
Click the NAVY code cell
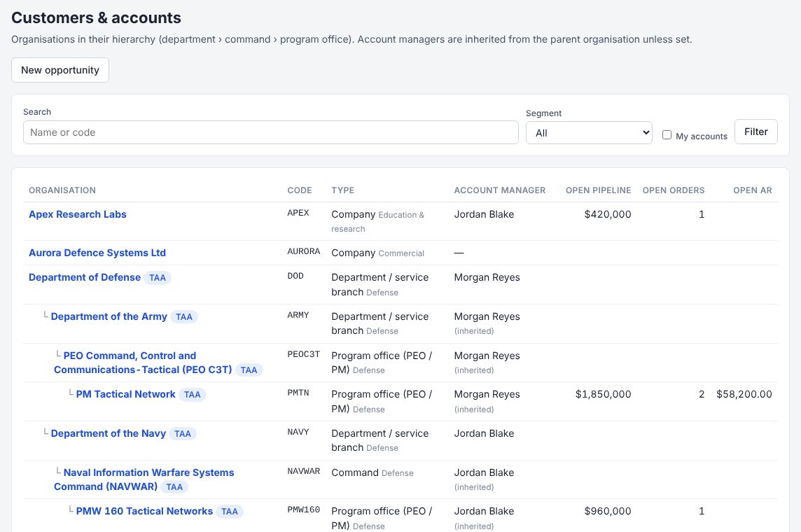point(298,432)
